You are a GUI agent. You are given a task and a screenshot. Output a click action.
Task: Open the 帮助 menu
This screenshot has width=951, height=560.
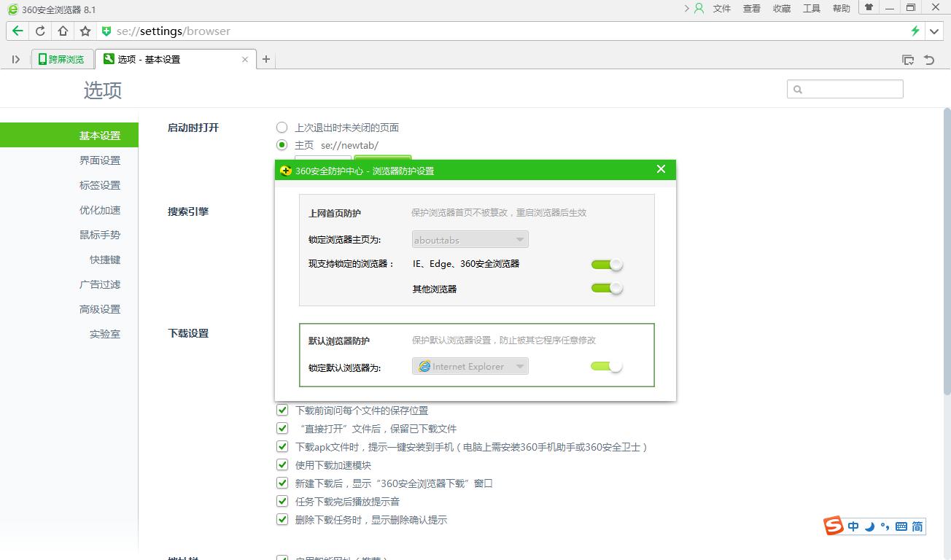pos(842,9)
